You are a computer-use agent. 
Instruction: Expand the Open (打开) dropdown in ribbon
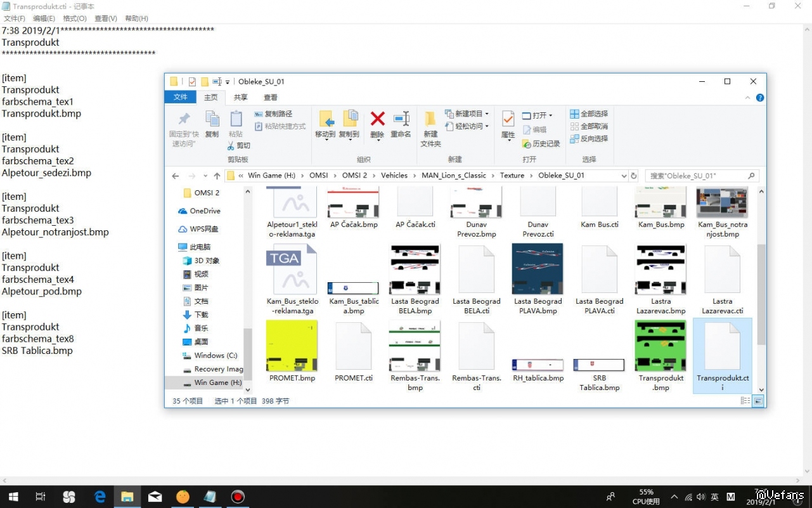coord(538,115)
